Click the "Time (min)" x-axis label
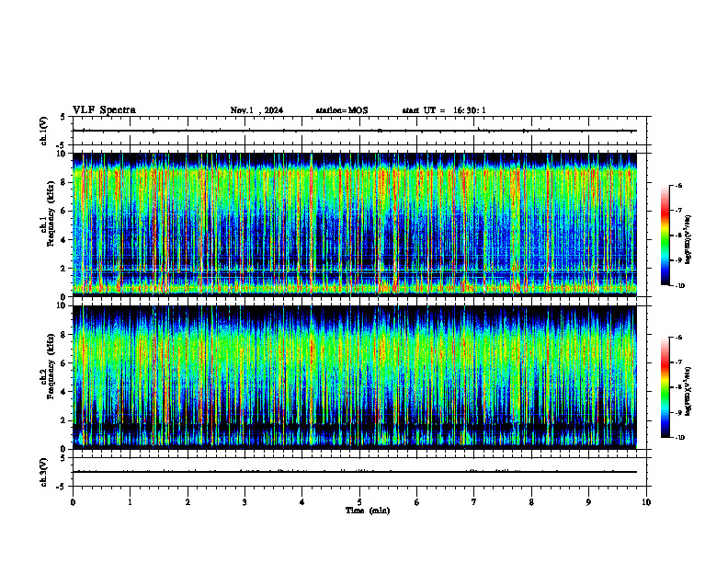The image size is (728, 563). point(368,511)
